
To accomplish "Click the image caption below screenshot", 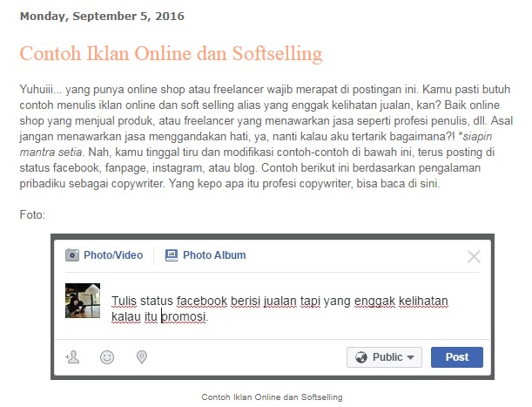I will coord(272,397).
